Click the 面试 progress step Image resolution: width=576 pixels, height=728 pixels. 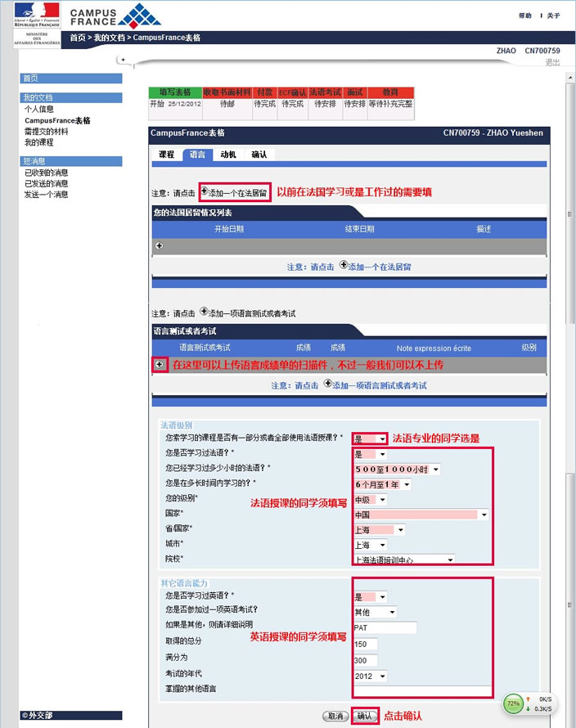pyautogui.click(x=355, y=92)
